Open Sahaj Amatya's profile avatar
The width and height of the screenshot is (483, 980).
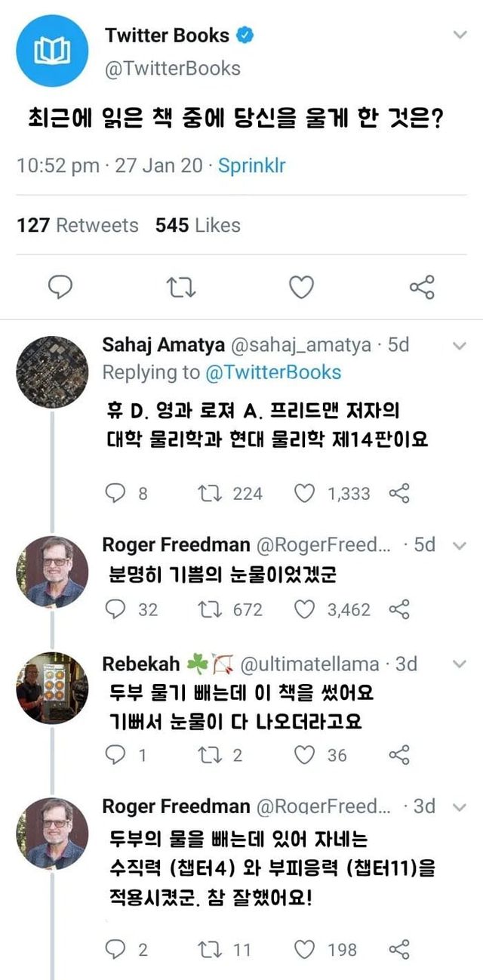[51, 371]
